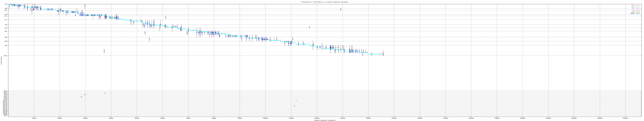Screen dimensions: 644x121
Task: Click the CSMC legend marker
Action: tap(637, 5)
